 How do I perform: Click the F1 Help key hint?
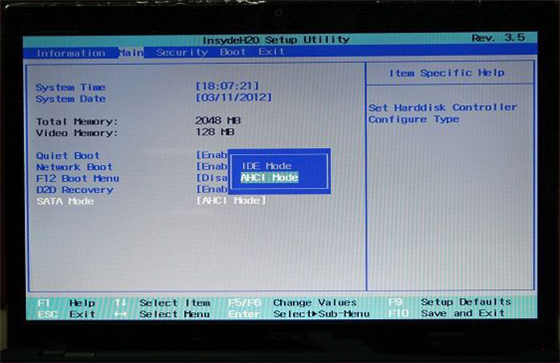coord(66,303)
